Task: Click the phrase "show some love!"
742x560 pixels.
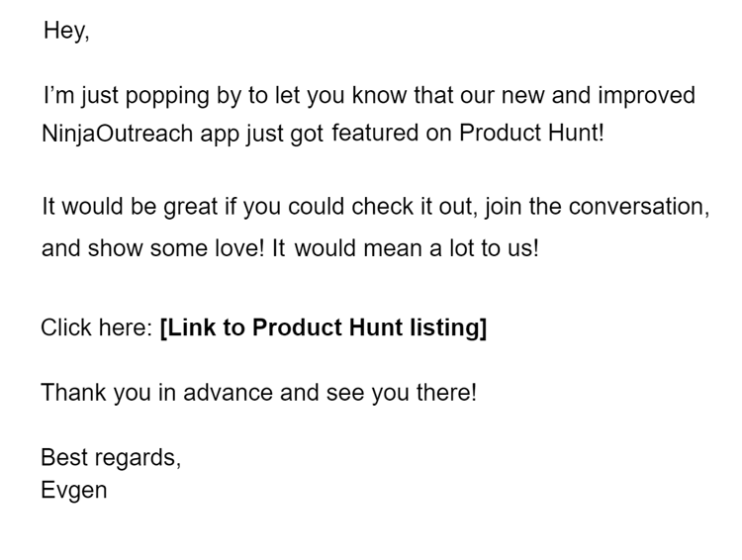Action: coord(176,248)
